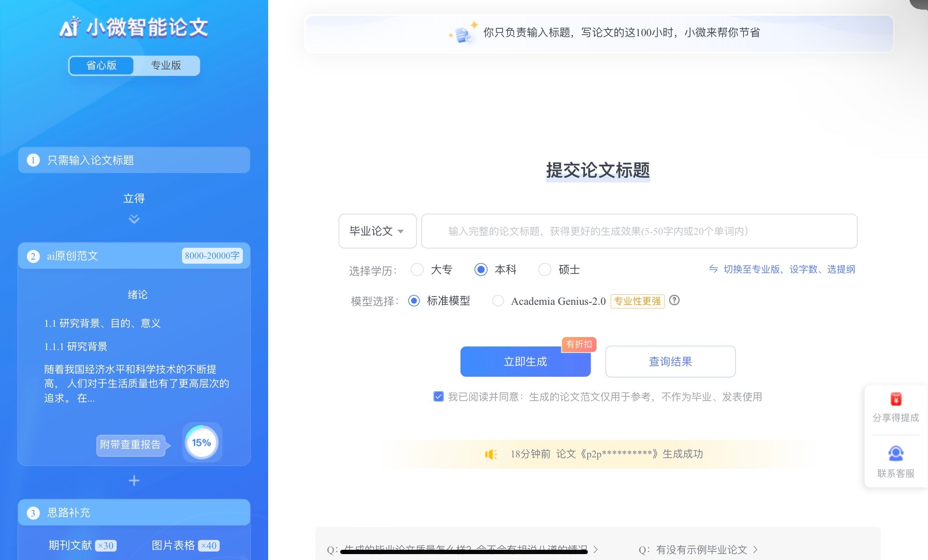Select the 省心版 tab
The image size is (928, 560).
click(101, 65)
